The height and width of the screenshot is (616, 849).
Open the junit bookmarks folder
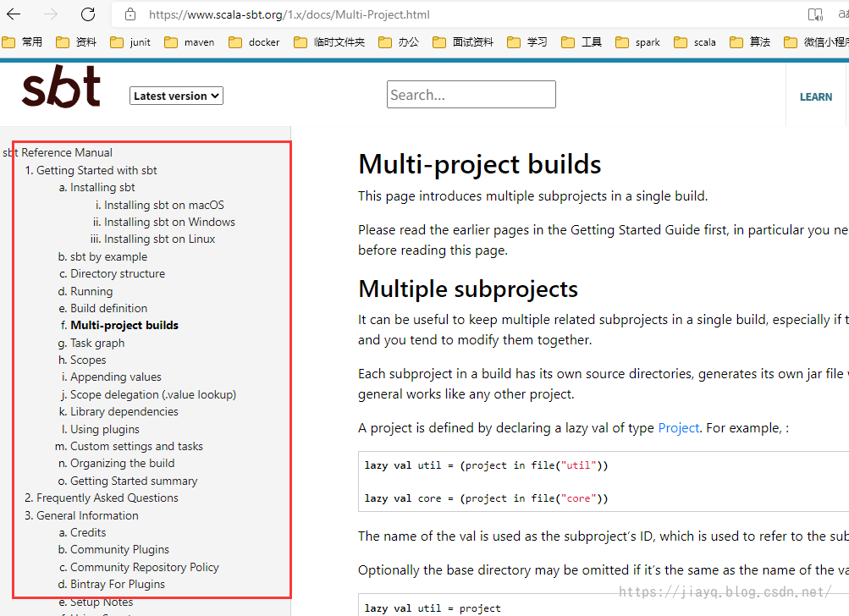point(130,42)
